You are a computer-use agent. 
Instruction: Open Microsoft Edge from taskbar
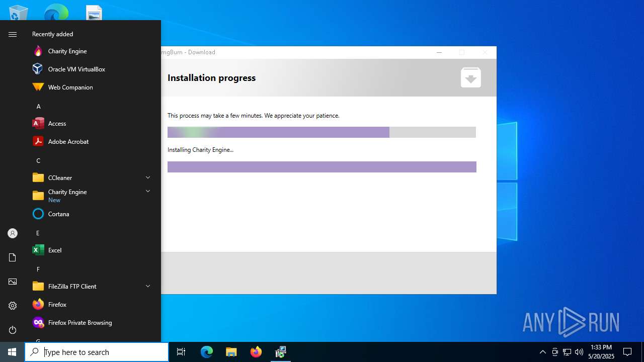point(207,352)
